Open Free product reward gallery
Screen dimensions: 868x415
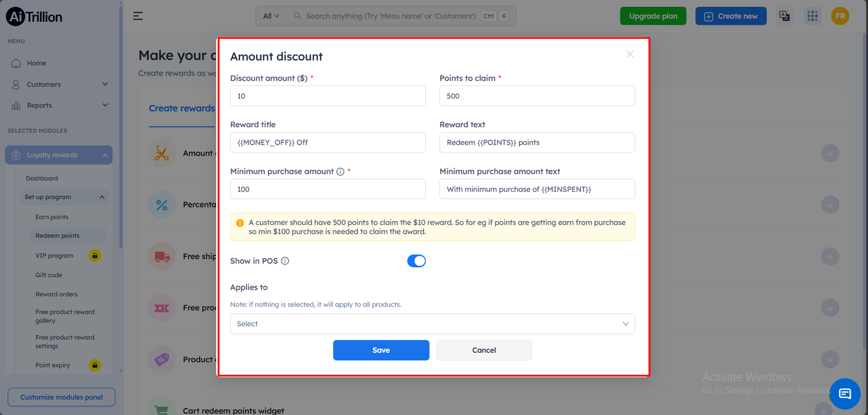[x=65, y=316]
